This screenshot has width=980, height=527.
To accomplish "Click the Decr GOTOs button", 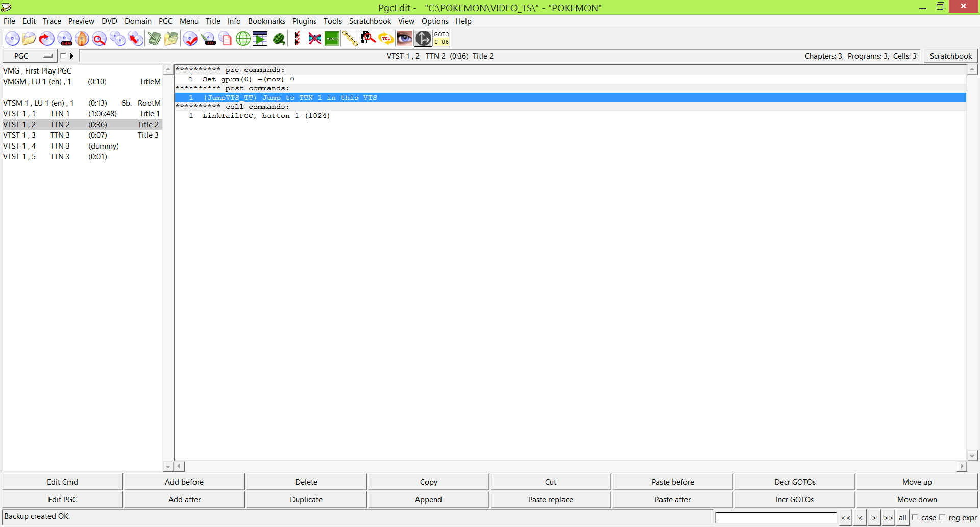I will point(795,482).
